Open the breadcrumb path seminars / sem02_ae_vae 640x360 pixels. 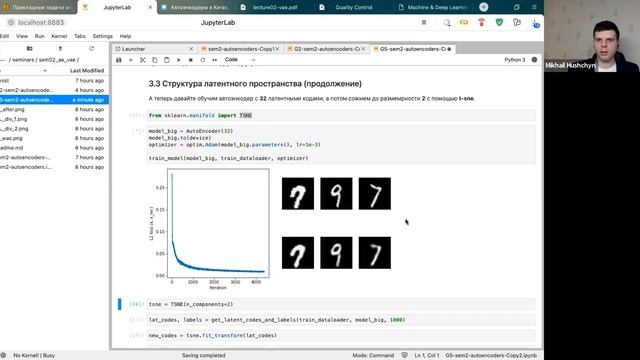click(44, 60)
